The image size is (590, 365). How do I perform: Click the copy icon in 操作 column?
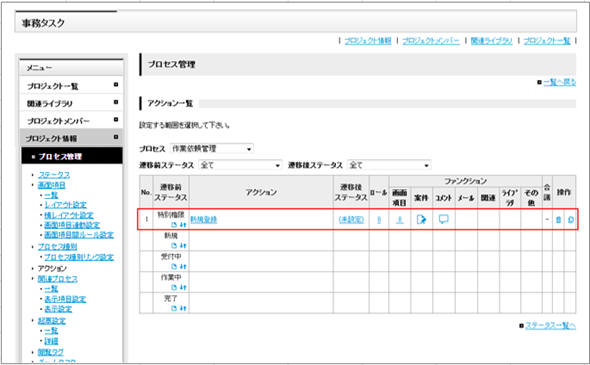[571, 219]
